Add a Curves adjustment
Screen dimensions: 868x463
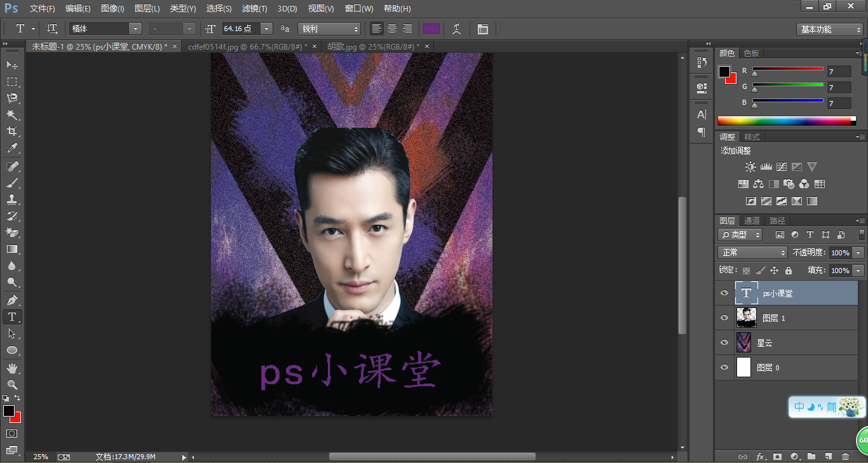(x=781, y=167)
